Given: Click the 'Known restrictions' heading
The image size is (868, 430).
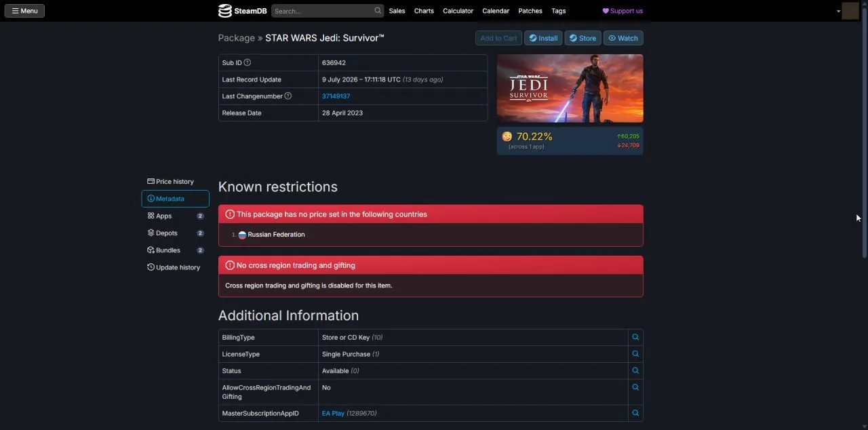Looking at the screenshot, I should click(277, 187).
